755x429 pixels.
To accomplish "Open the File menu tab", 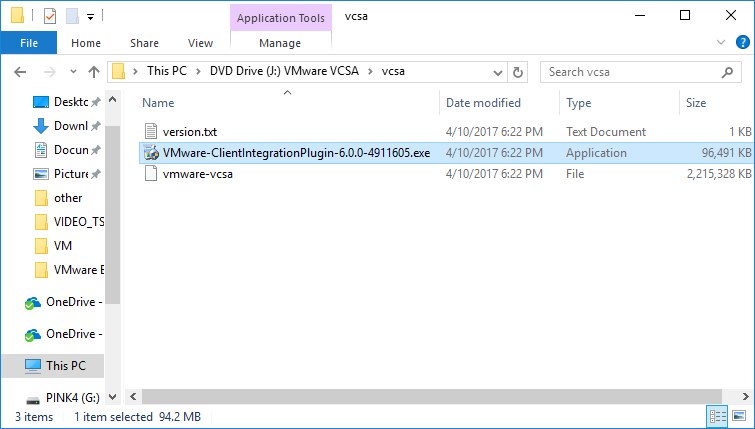I will click(29, 43).
